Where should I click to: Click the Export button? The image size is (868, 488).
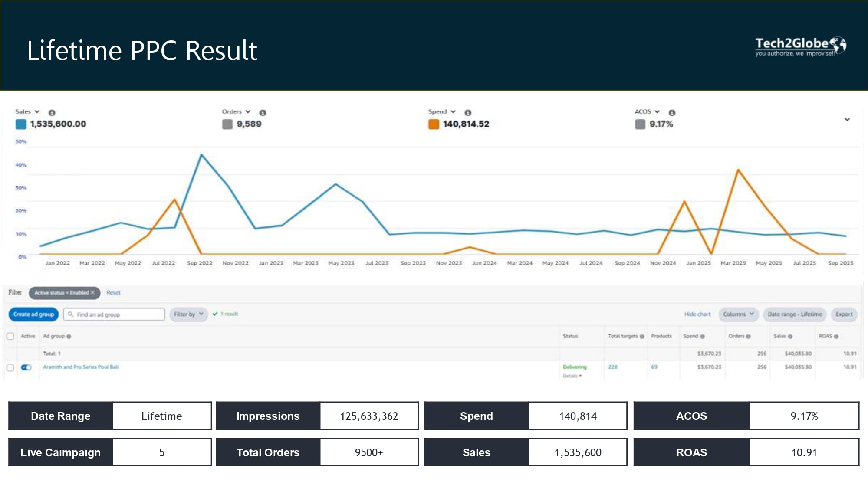click(x=844, y=314)
